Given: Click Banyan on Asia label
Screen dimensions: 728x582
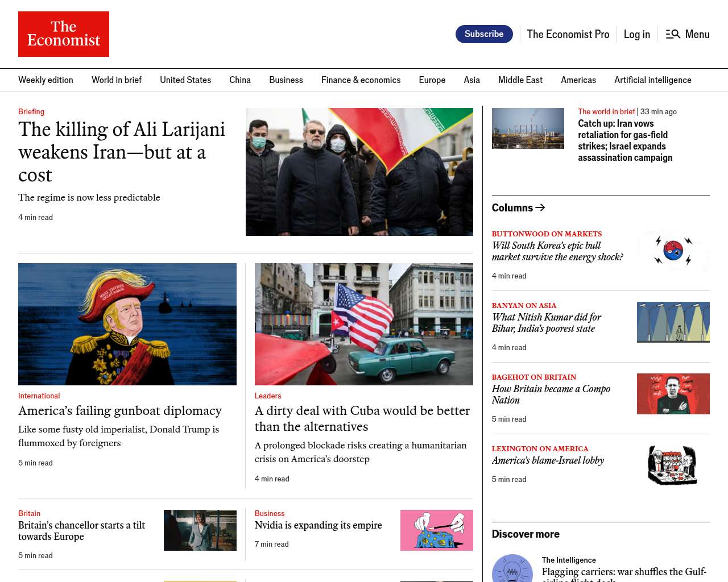Looking at the screenshot, I should pos(524,305).
